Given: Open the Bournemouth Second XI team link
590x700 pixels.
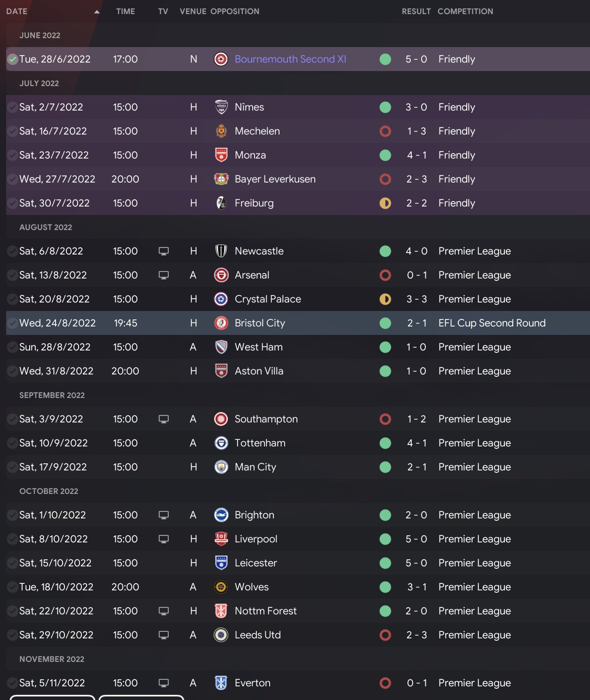Looking at the screenshot, I should (290, 59).
